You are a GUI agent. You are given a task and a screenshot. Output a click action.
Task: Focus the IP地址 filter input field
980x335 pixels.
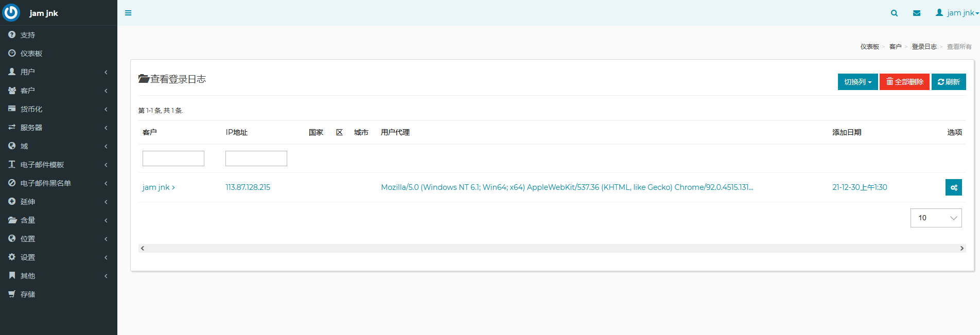pyautogui.click(x=256, y=158)
